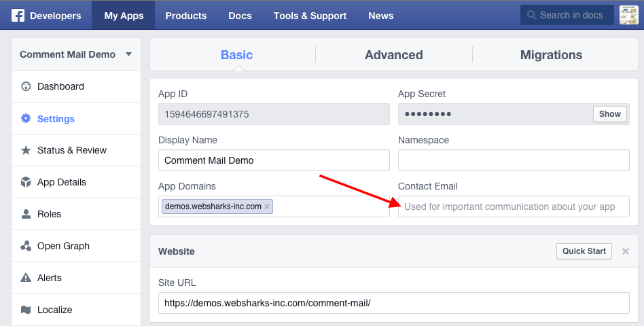Open the Localize page
The image size is (644, 326).
[54, 310]
